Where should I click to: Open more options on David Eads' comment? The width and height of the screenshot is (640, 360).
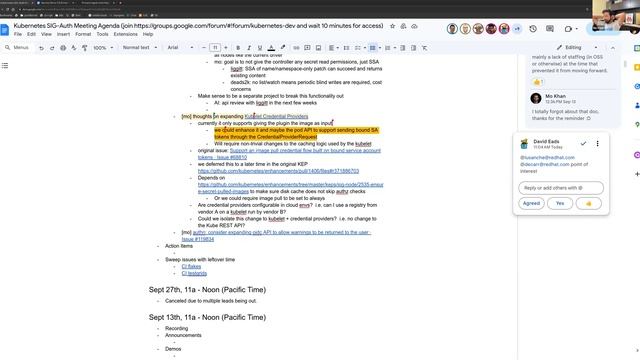coord(598,144)
